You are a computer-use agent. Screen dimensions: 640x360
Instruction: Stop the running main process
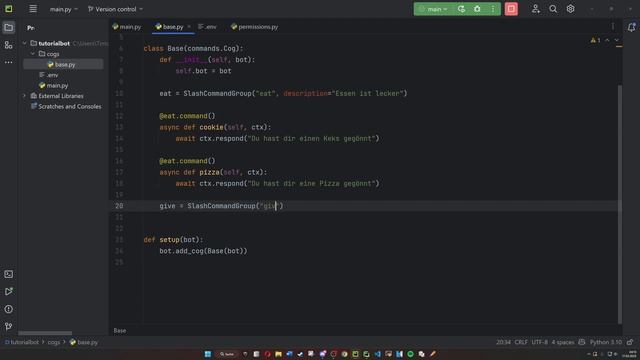pyautogui.click(x=511, y=9)
